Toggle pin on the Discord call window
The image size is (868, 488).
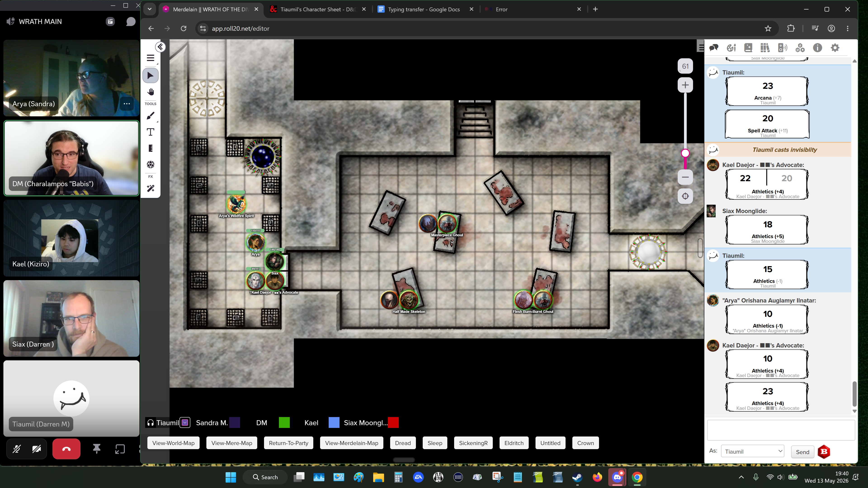point(96,449)
